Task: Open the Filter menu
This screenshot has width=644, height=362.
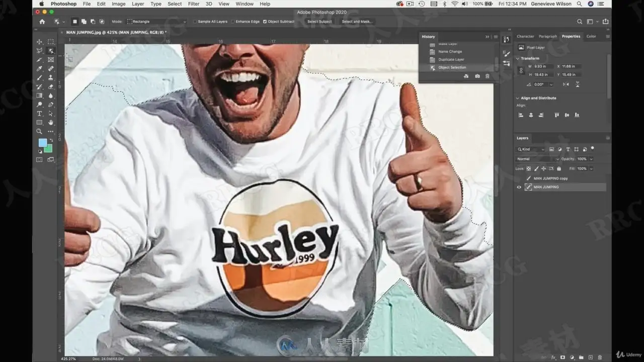Action: click(x=194, y=4)
